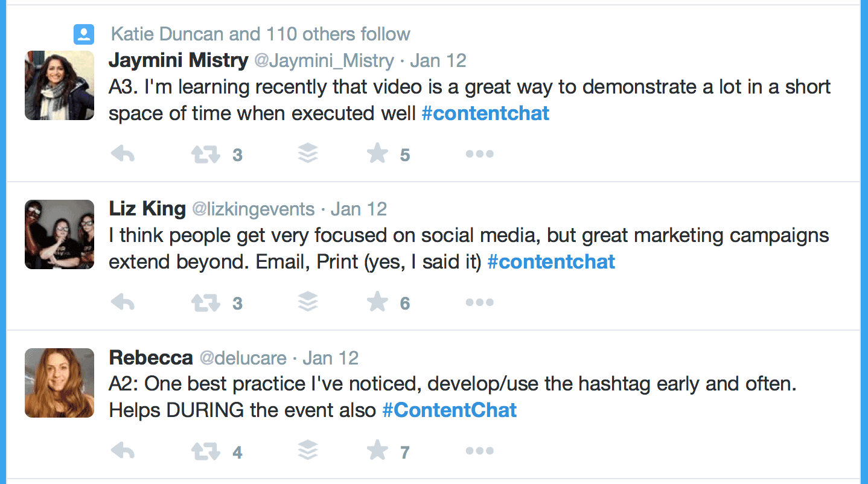Click the Buffer icon on Liz King's tweet
This screenshot has width=868, height=484.
point(308,302)
